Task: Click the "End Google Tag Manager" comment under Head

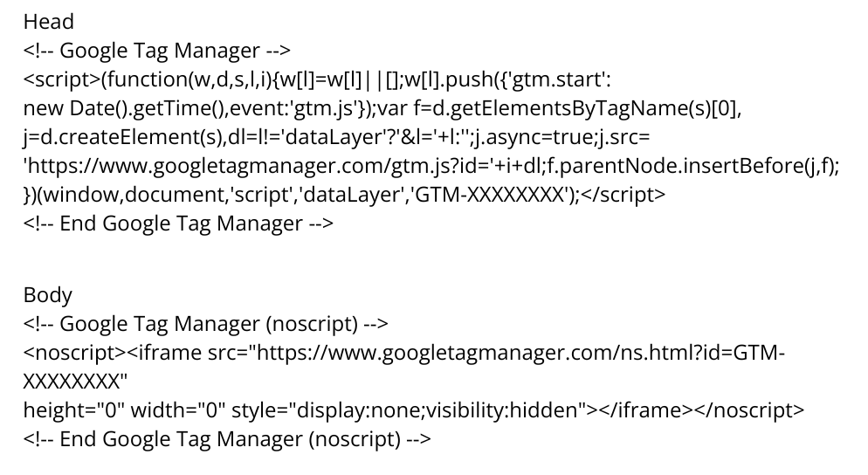Action: 179,224
